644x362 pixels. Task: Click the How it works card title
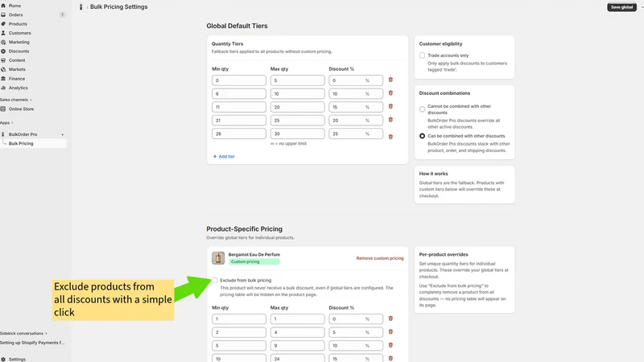tap(433, 174)
